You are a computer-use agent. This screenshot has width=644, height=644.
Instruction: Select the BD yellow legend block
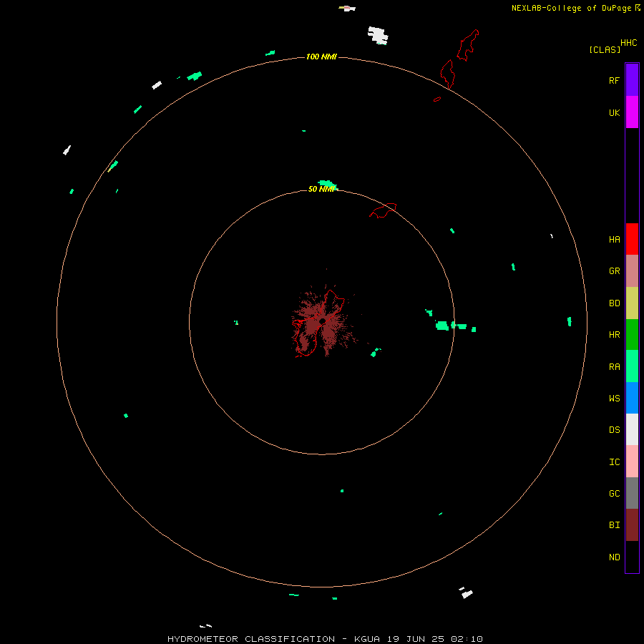click(632, 303)
